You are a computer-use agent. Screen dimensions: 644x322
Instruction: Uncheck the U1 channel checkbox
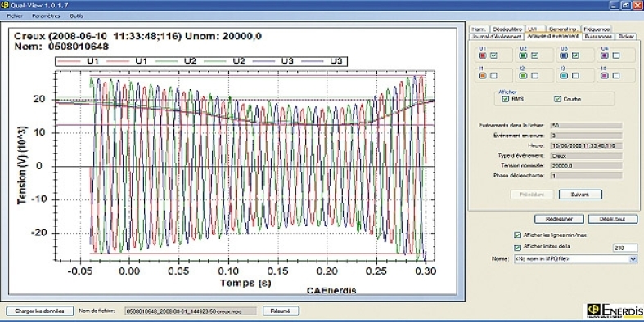[x=493, y=56]
